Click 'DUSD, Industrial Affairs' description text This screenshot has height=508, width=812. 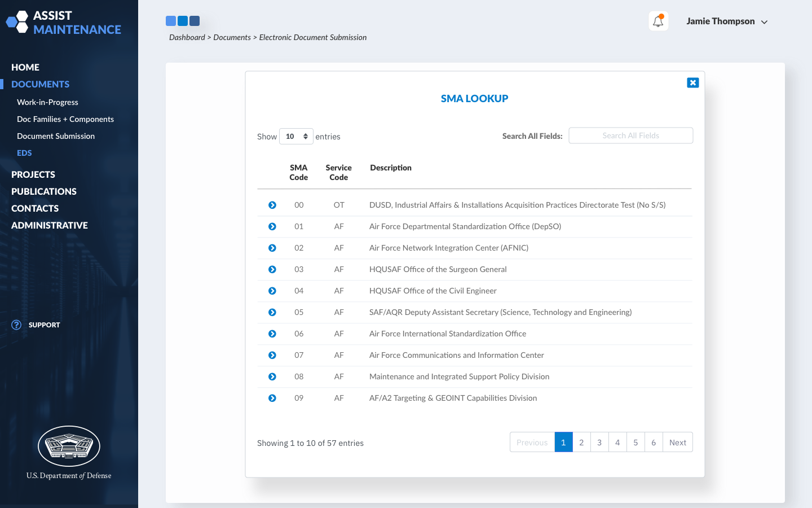518,205
